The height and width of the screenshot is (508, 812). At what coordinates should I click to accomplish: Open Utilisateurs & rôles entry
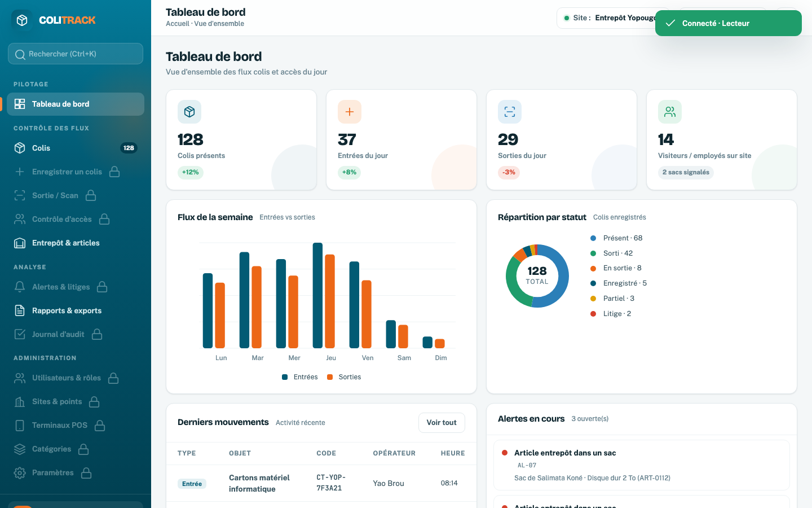click(76, 378)
